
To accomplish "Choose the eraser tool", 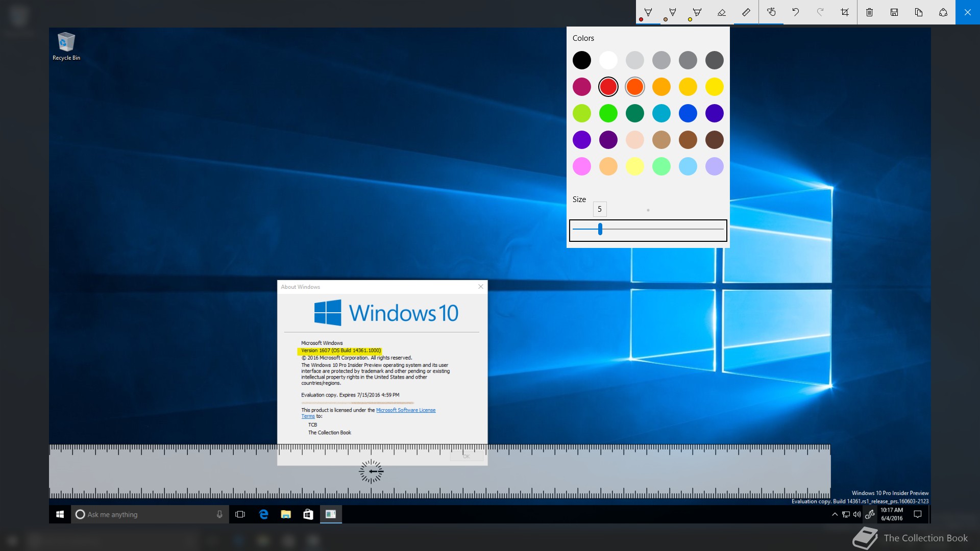I will pyautogui.click(x=722, y=12).
